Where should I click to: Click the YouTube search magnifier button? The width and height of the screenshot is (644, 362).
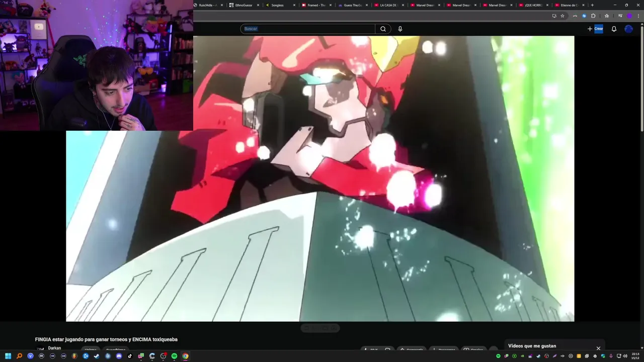point(383,29)
